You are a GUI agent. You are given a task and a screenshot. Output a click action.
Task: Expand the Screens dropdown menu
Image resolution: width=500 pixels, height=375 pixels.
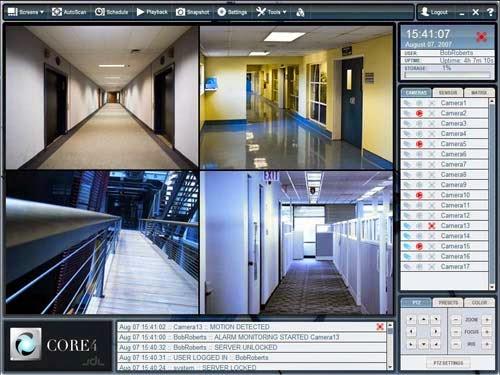[26, 12]
